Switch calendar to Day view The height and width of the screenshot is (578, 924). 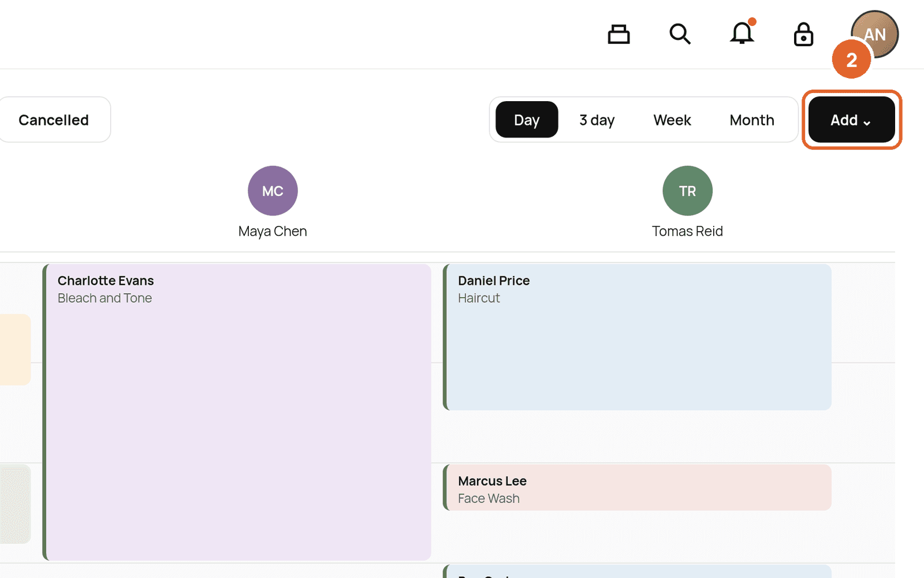[x=527, y=120]
